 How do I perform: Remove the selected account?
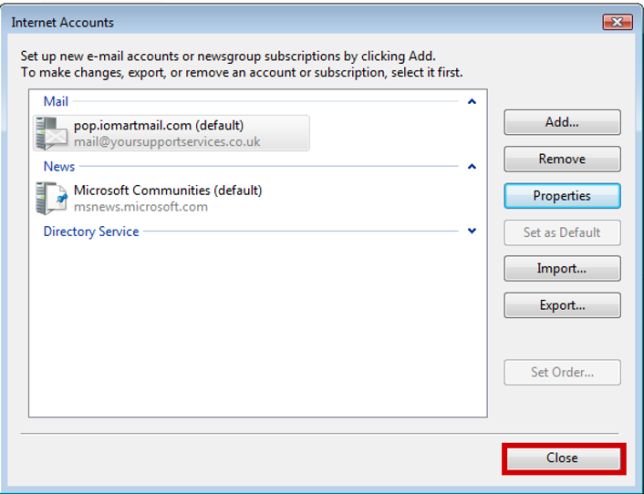pos(562,159)
